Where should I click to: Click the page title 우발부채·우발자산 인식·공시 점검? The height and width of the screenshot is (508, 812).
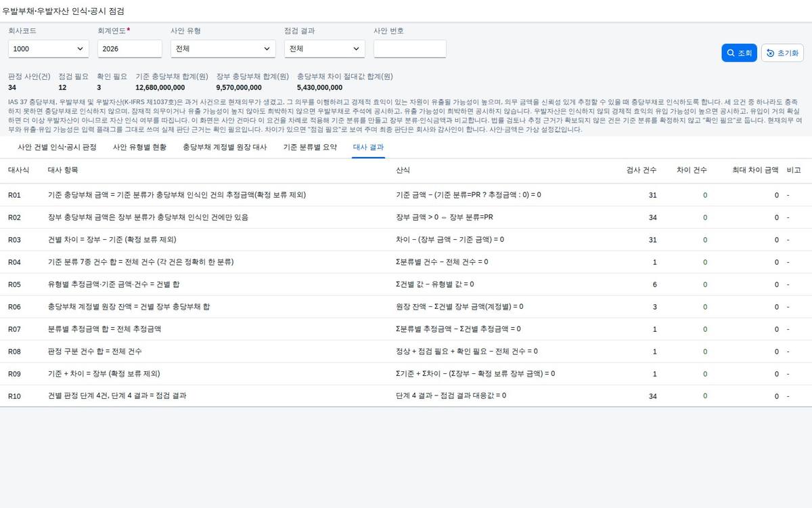[x=64, y=12]
